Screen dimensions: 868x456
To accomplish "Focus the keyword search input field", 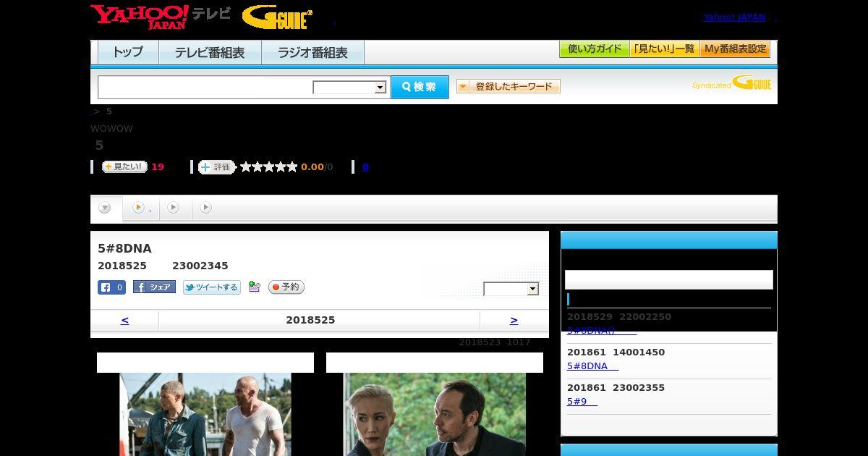I will (205, 87).
